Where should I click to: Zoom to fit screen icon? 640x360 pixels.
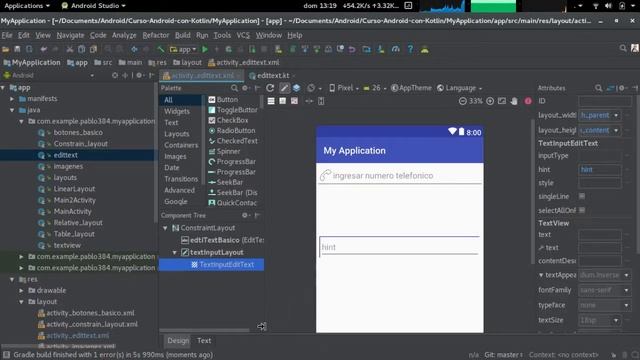tap(502, 101)
